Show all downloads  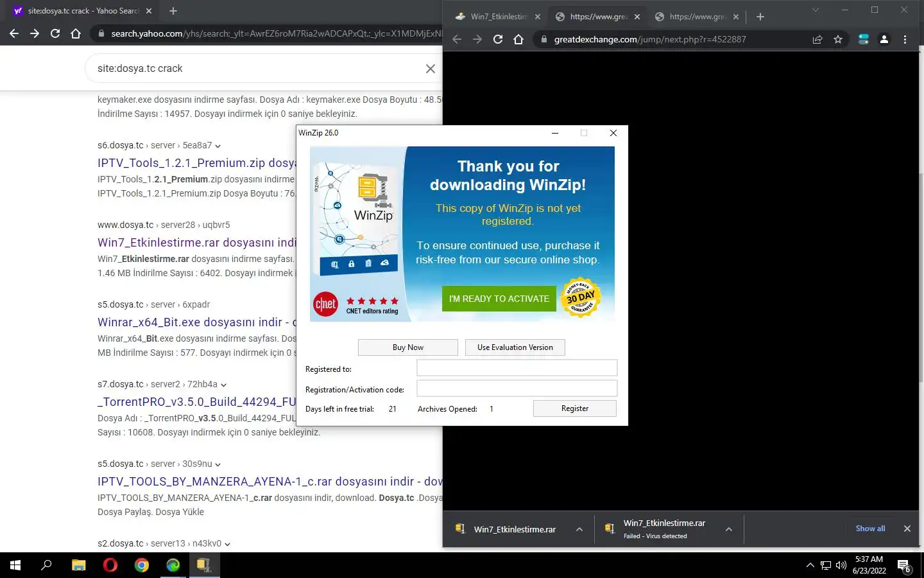click(870, 529)
